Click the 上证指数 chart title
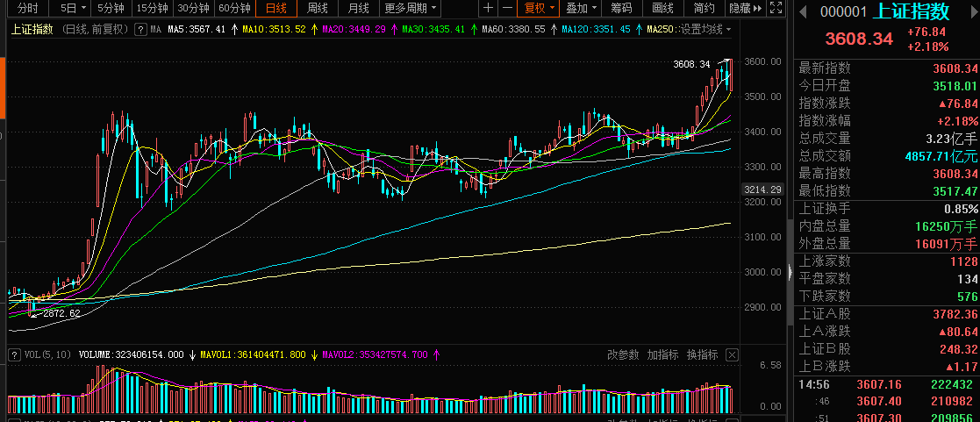 (32, 29)
